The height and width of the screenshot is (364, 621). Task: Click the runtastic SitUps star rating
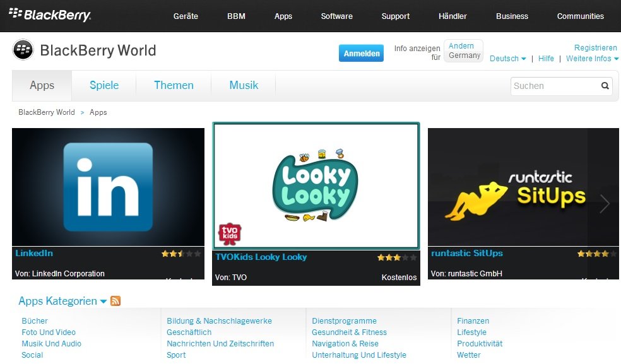[x=597, y=254]
